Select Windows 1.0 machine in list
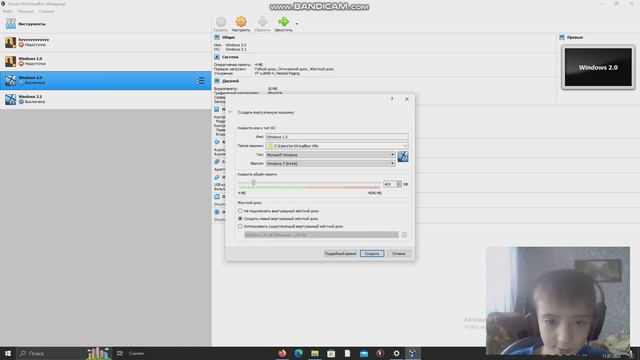The height and width of the screenshot is (360, 640). point(105,61)
